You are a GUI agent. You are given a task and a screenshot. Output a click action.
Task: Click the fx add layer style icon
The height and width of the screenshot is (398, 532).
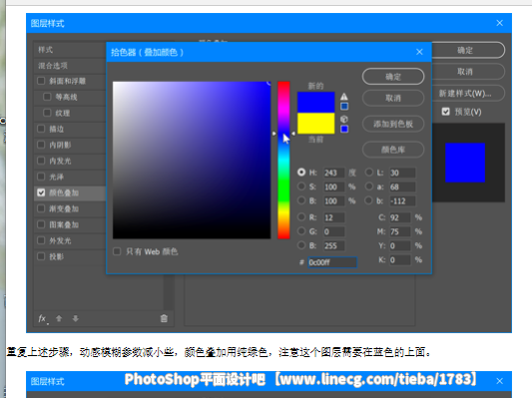coord(43,318)
